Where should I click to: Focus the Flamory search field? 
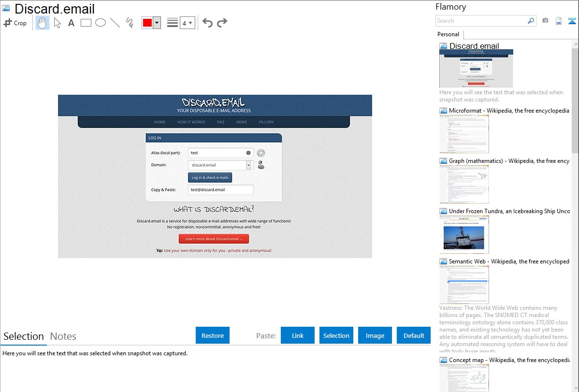tap(481, 21)
